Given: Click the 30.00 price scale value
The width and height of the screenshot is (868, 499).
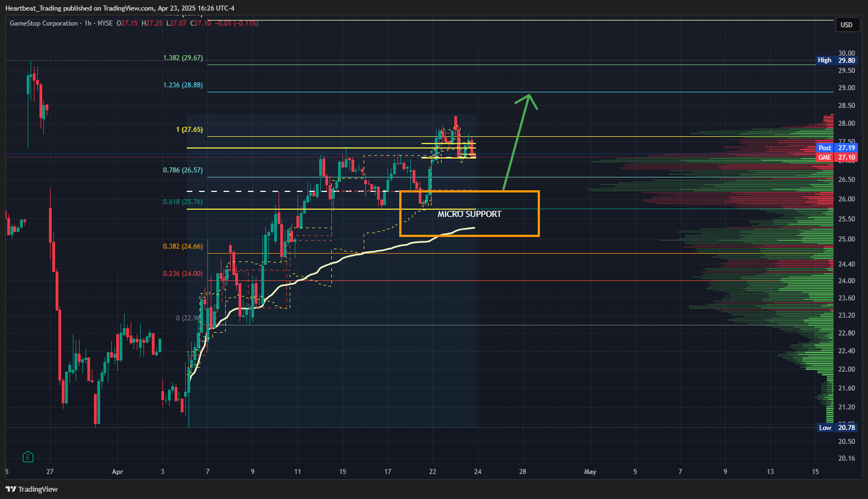Looking at the screenshot, I should click(846, 53).
